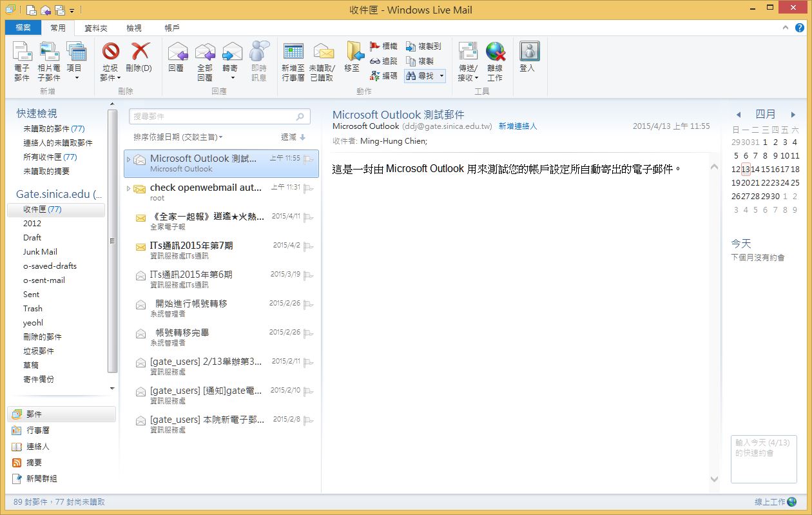
Task: Toggle flag on ITs通訊2015年第6期 message
Action: [x=309, y=275]
